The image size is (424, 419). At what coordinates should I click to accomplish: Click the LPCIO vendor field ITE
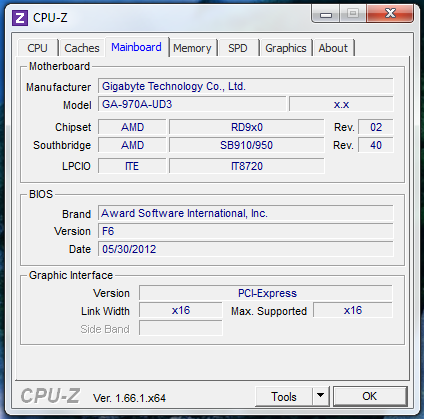pyautogui.click(x=132, y=166)
